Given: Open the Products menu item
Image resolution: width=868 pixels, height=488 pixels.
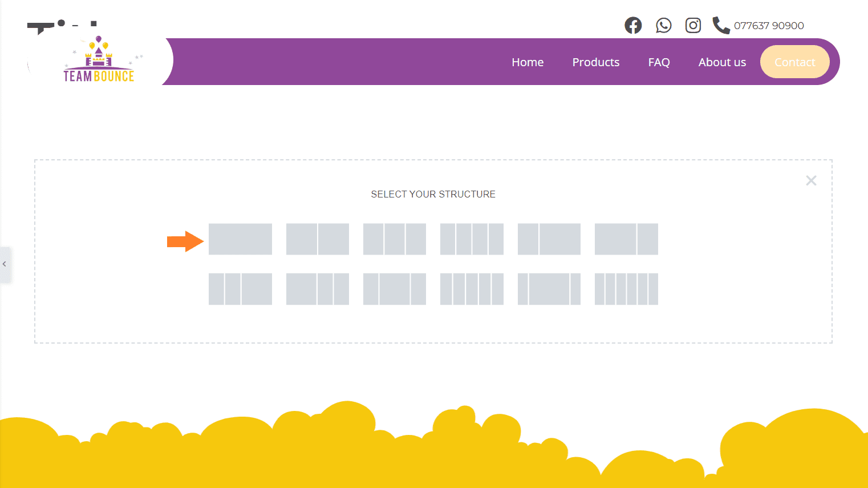Looking at the screenshot, I should coord(595,62).
